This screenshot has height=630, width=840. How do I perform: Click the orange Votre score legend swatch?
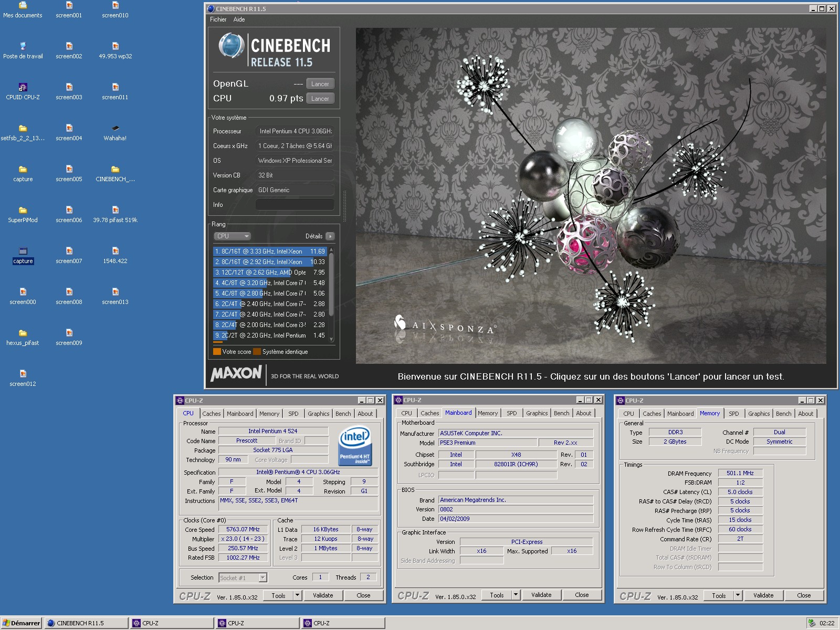click(x=217, y=352)
